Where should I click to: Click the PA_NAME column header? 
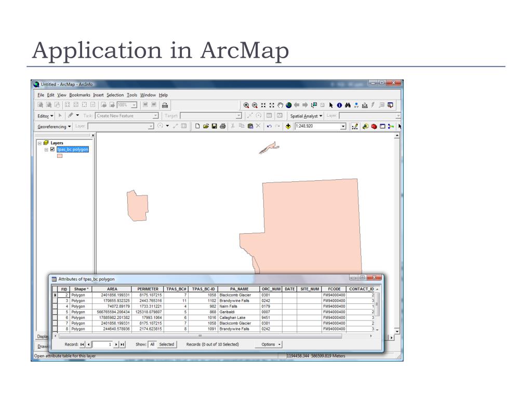[x=239, y=289]
